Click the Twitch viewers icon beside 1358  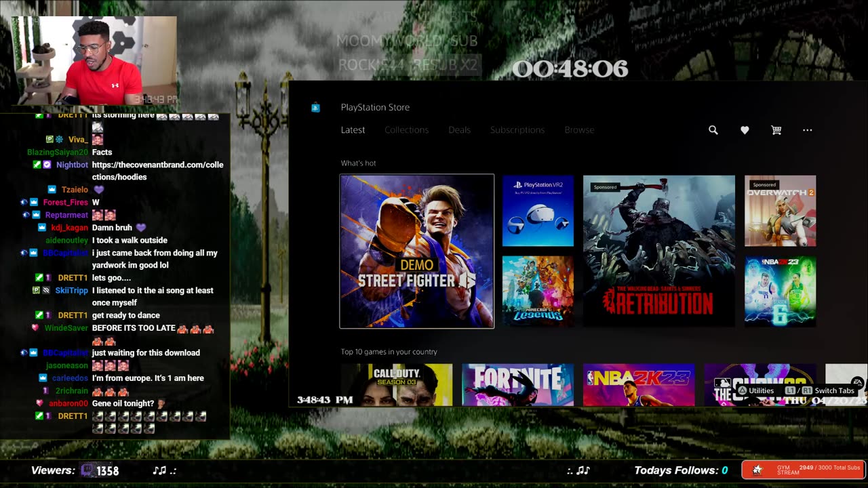coord(87,470)
